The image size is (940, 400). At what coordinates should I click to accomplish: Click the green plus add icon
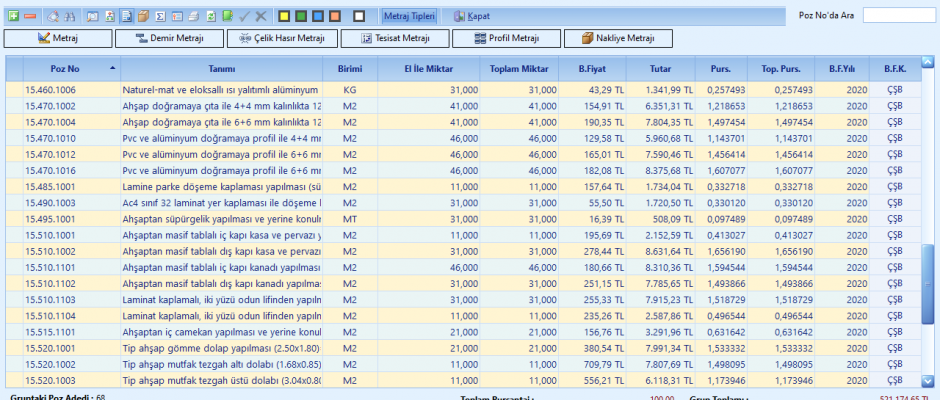tap(14, 16)
